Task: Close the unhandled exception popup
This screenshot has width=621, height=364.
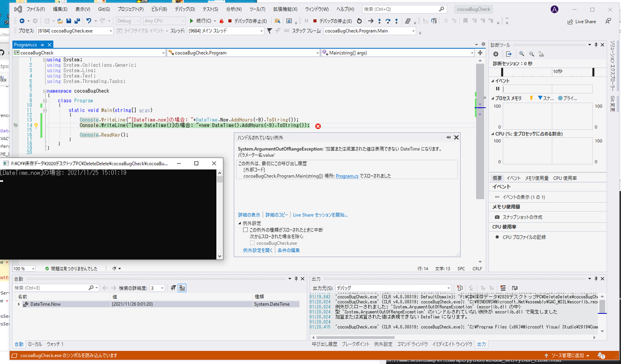Action: [x=456, y=138]
